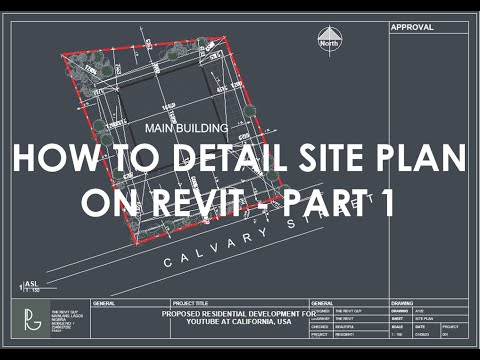Select the DRAWING header in title block
The image size is (480, 360).
click(402, 303)
